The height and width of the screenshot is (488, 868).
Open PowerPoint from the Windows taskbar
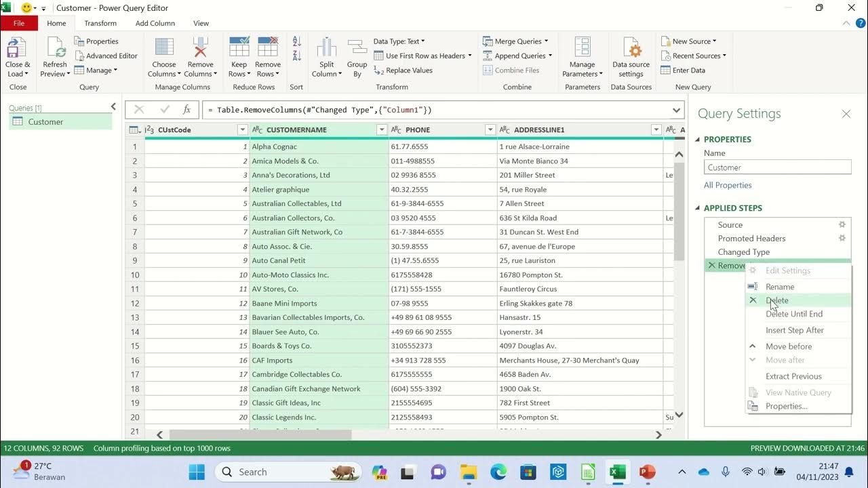point(648,472)
